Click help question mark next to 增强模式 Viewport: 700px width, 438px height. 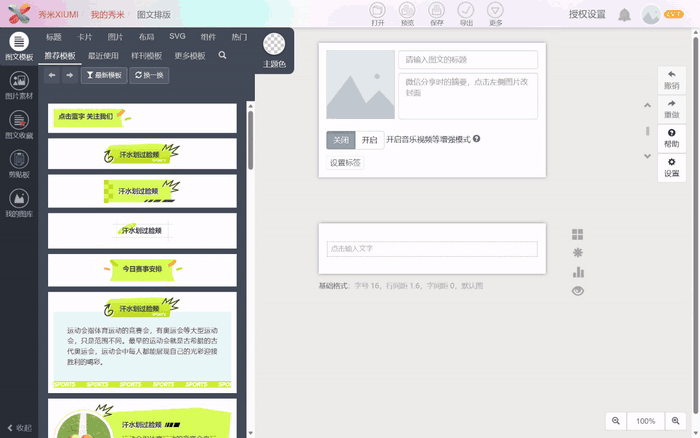[x=476, y=139]
